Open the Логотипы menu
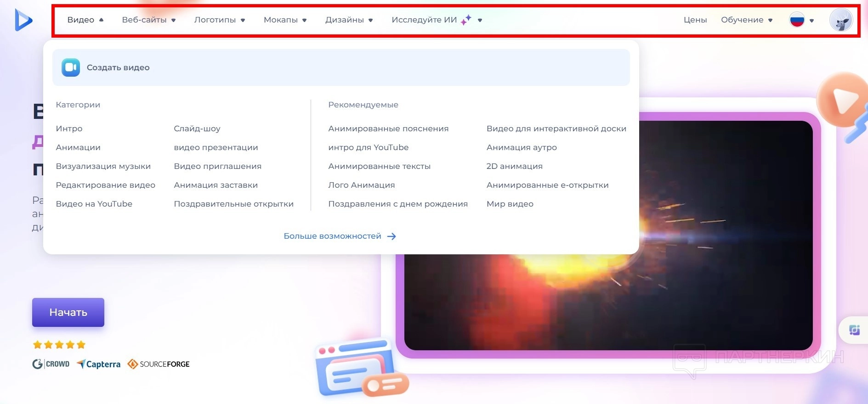 (x=220, y=20)
